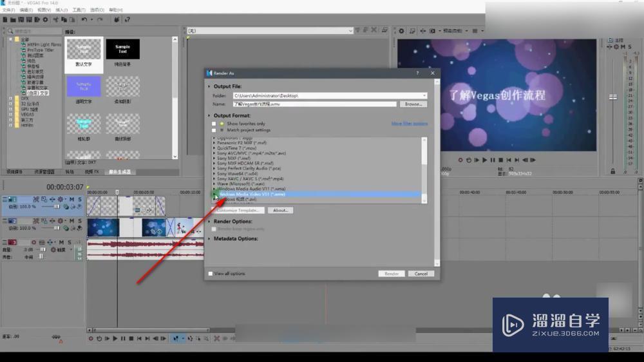Image resolution: width=644 pixels, height=362 pixels.
Task: Click the Copy icon in main toolbar
Action: [x=64, y=20]
